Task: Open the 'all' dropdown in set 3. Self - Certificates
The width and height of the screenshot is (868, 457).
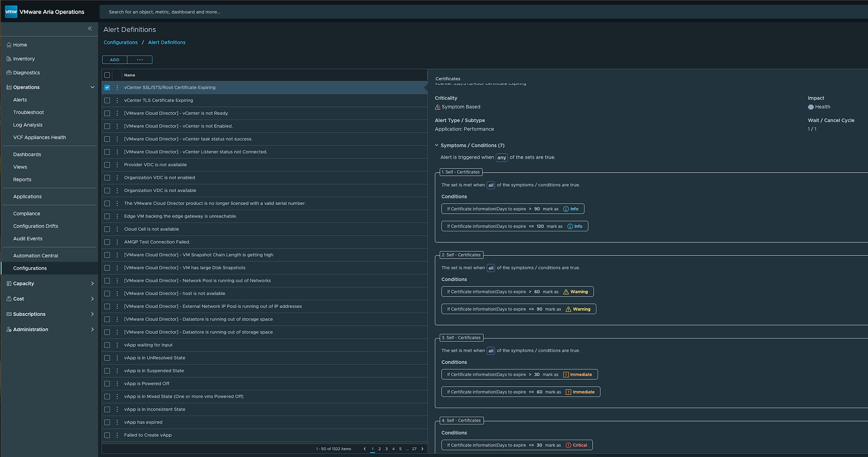Action: [x=491, y=351]
